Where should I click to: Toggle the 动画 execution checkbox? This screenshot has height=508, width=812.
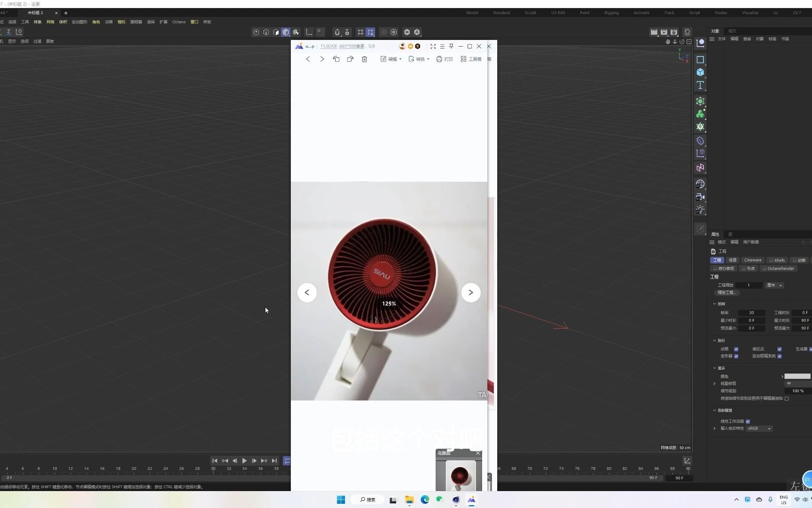pyautogui.click(x=736, y=349)
